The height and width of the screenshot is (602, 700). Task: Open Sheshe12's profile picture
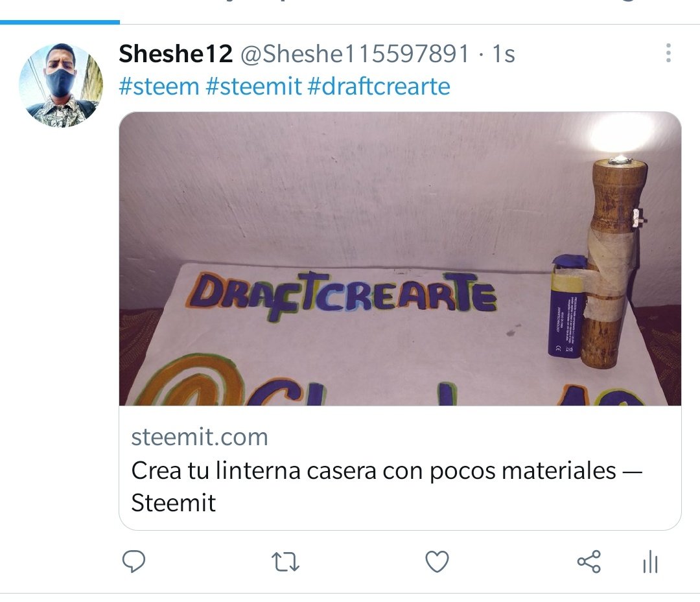click(61, 86)
